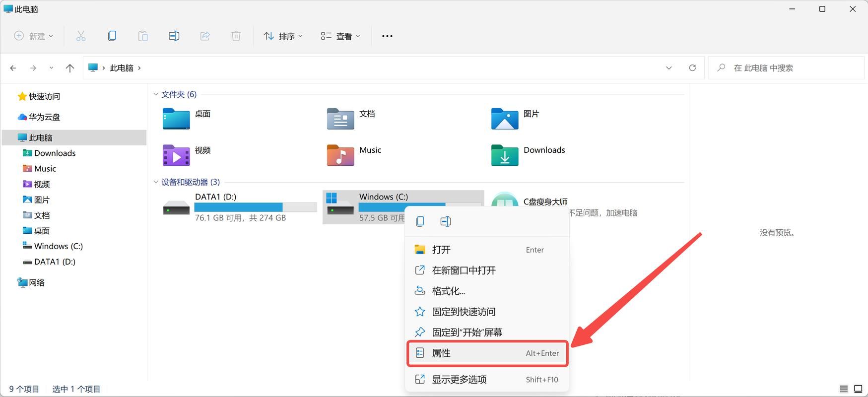Screen dimensions: 868x397
Task: Go up one level with up arrow
Action: click(x=70, y=68)
